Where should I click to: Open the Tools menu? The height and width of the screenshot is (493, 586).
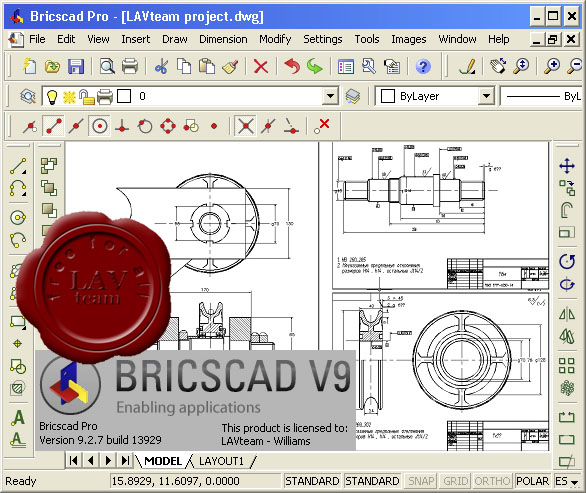pyautogui.click(x=367, y=39)
